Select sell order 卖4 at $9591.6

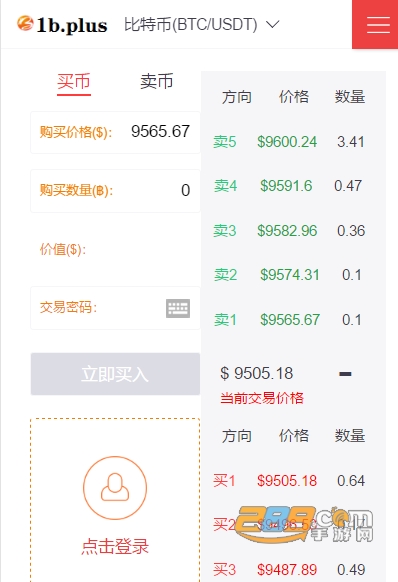288,186
